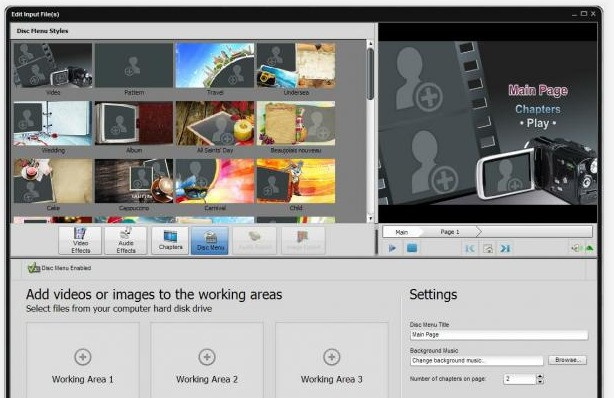Click the play preview button

(x=392, y=248)
